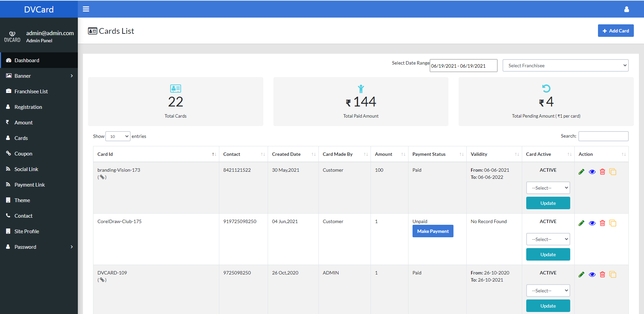The image size is (644, 314).
Task: Open Cards page in the sidebar
Action: click(39, 138)
